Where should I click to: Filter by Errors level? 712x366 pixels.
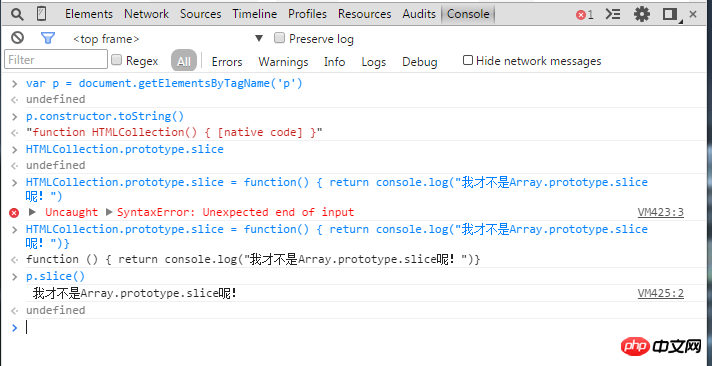[227, 62]
